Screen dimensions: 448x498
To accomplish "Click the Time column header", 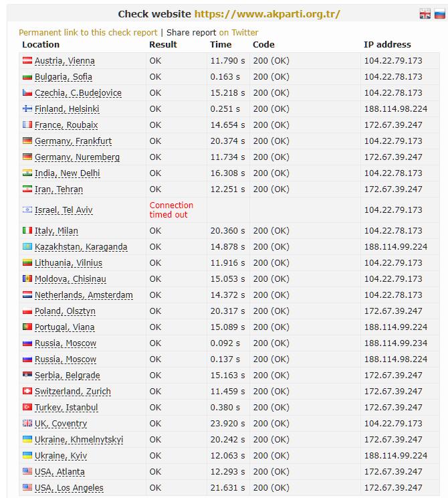I will coord(221,45).
